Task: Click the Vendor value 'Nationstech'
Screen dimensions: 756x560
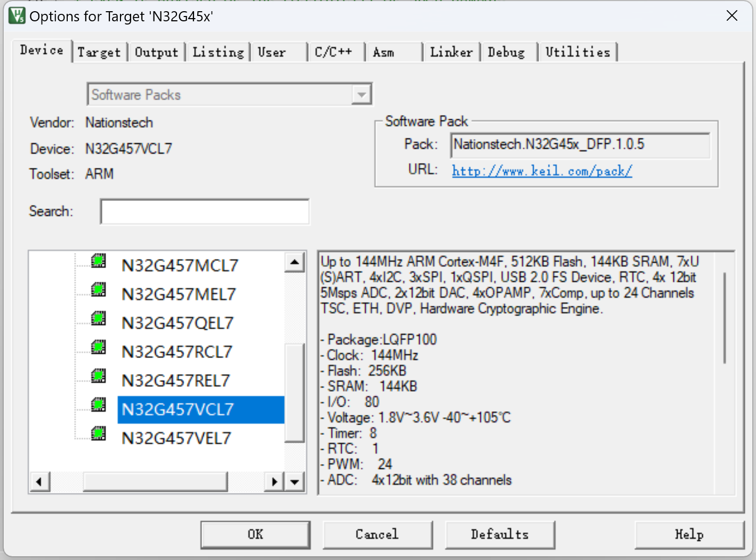Action: 119,123
